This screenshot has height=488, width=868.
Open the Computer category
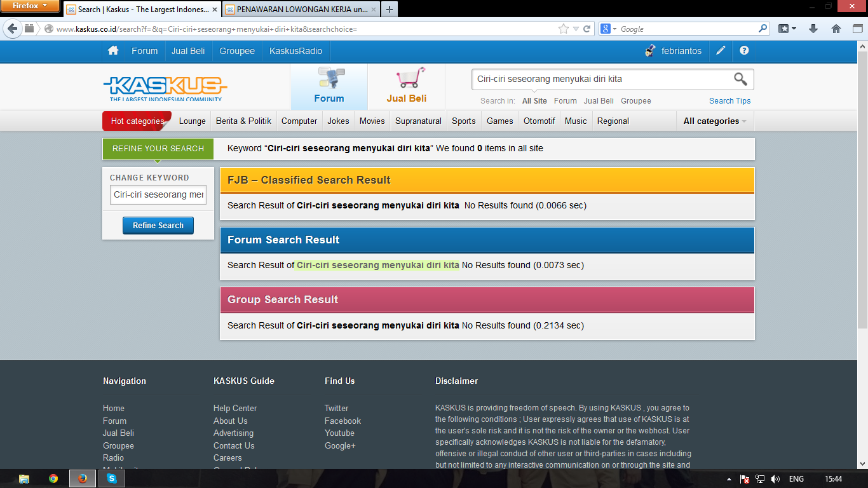coord(299,121)
